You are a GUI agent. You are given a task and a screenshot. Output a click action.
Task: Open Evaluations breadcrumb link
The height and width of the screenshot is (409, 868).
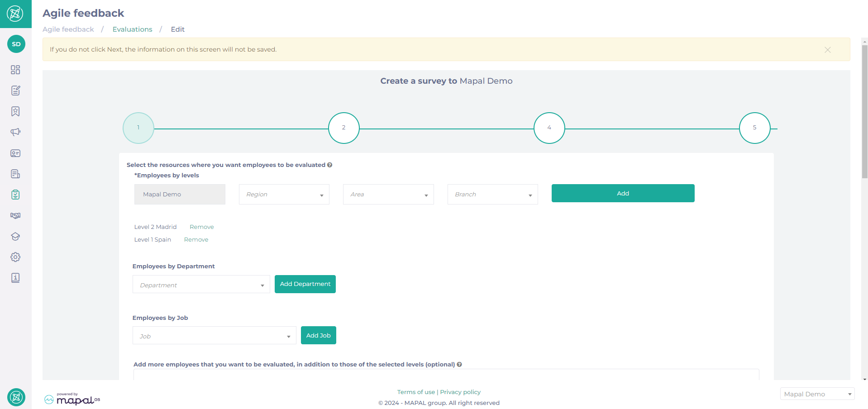pyautogui.click(x=133, y=29)
